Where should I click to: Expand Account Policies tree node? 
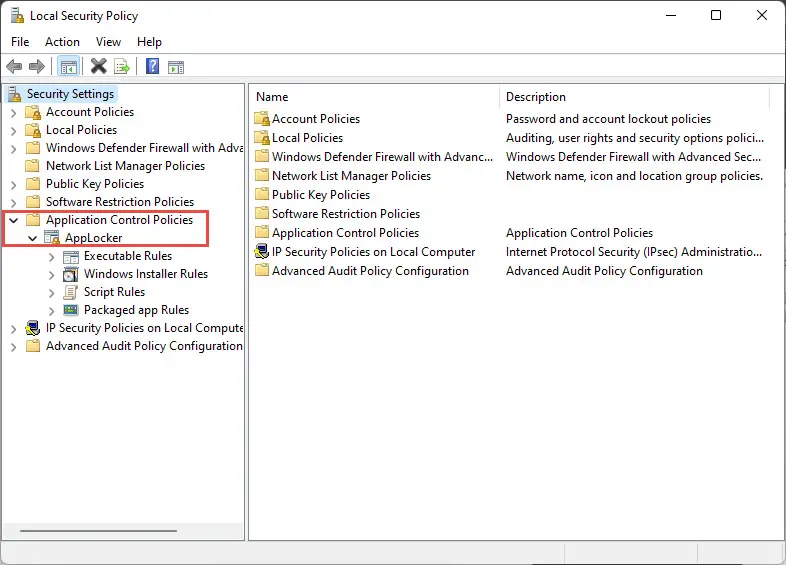[x=14, y=113]
